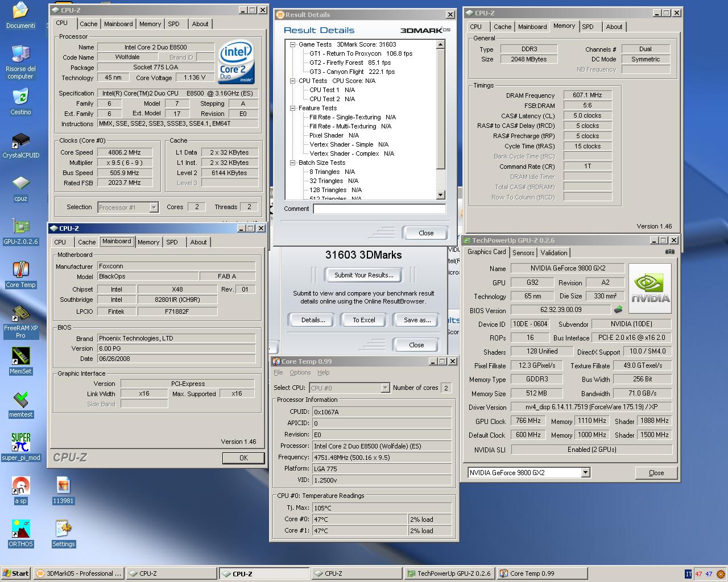Select GT3 - Canyon Flight result
728x582 pixels.
click(352, 72)
